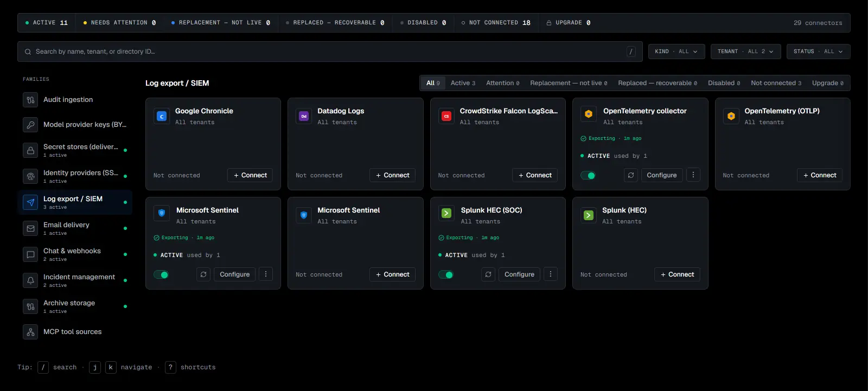Open the STATUS filter dropdown

[818, 52]
